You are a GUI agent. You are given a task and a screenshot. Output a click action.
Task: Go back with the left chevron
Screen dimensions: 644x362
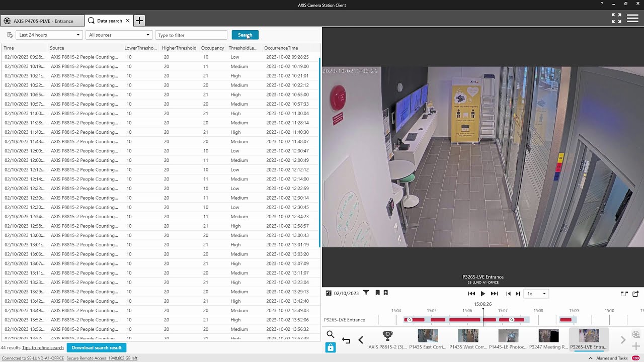361,340
